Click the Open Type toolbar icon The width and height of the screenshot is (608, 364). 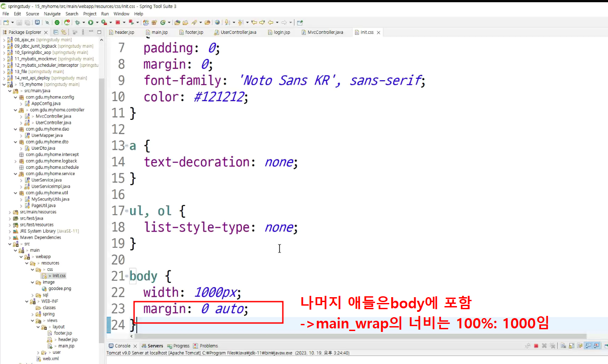pos(177,22)
